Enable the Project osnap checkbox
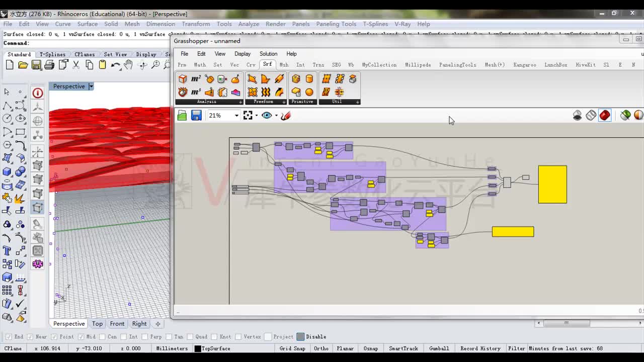644x362 pixels. pos(268,337)
